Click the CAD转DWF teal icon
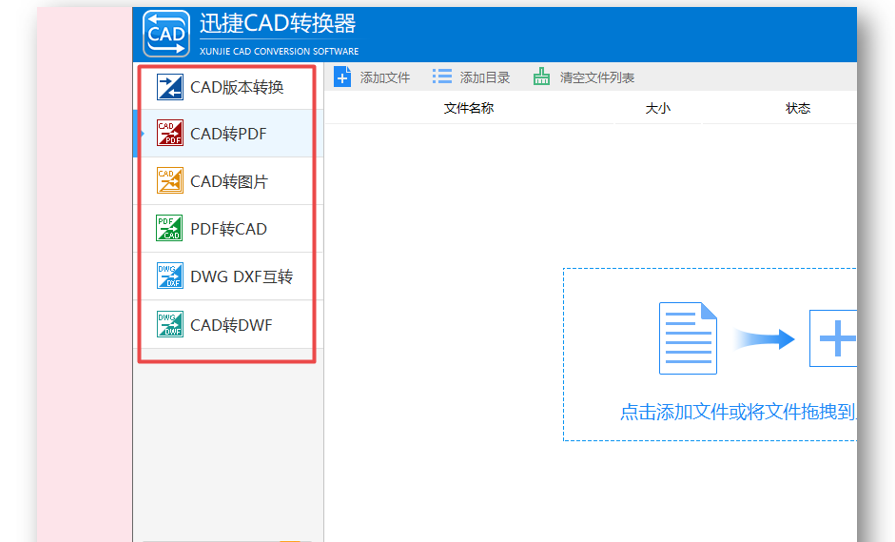The image size is (895, 542). 170,324
